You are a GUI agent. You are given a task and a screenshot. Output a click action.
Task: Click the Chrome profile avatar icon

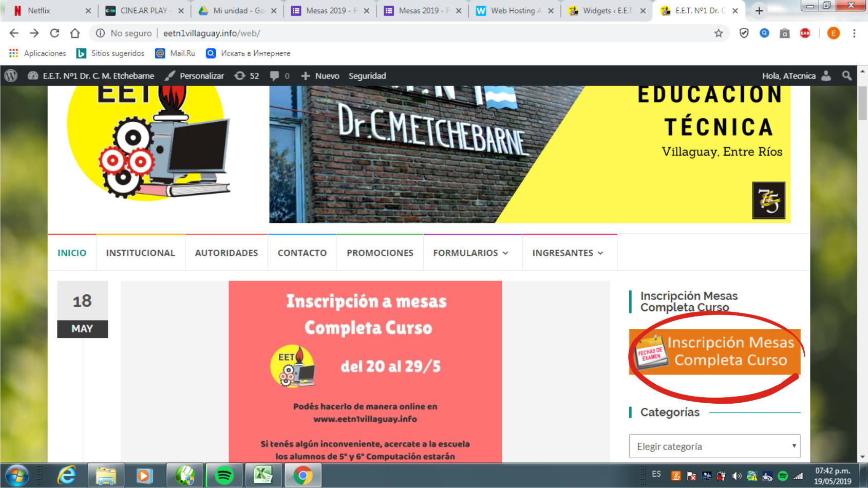pyautogui.click(x=833, y=33)
